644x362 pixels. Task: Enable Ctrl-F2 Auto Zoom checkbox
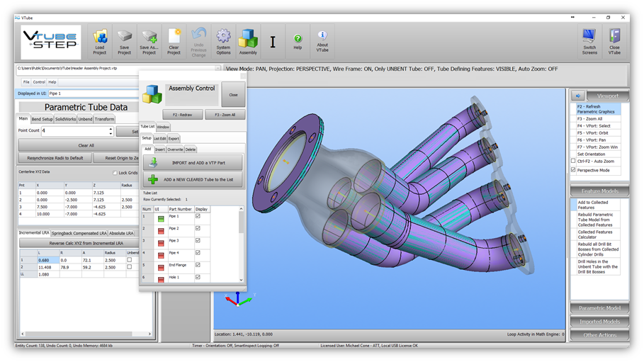pos(574,162)
